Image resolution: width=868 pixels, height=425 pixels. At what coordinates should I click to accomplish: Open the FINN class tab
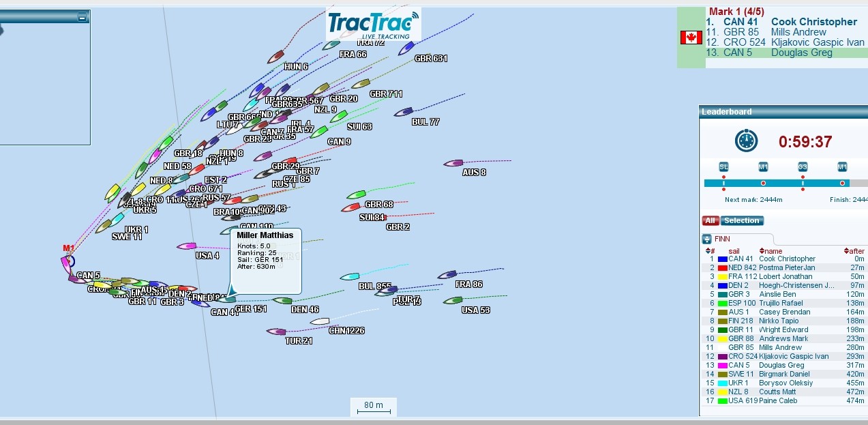point(738,239)
